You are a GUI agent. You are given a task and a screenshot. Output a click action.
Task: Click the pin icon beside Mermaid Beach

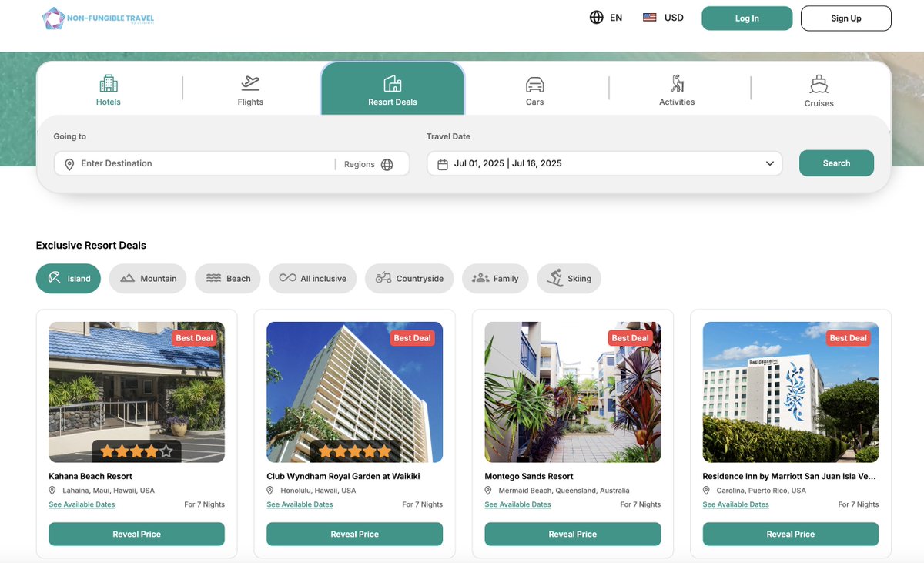click(488, 491)
